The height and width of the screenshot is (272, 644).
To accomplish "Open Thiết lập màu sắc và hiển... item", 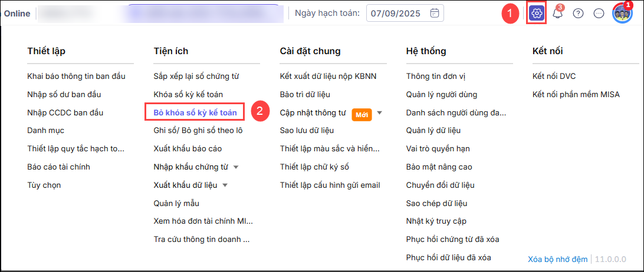I will pyautogui.click(x=330, y=148).
